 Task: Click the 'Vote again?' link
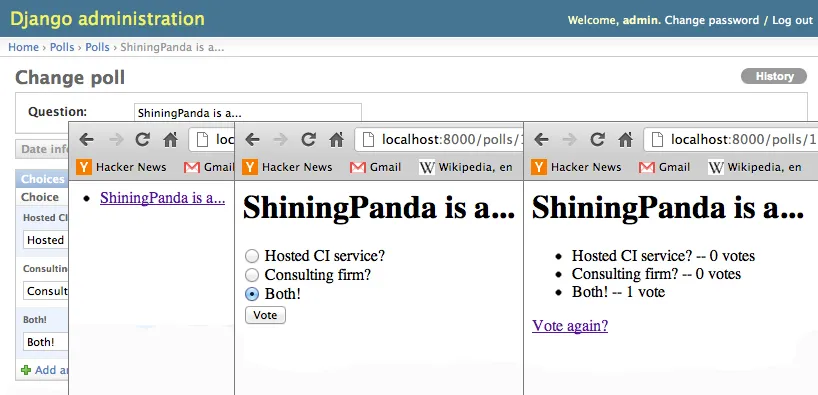570,326
